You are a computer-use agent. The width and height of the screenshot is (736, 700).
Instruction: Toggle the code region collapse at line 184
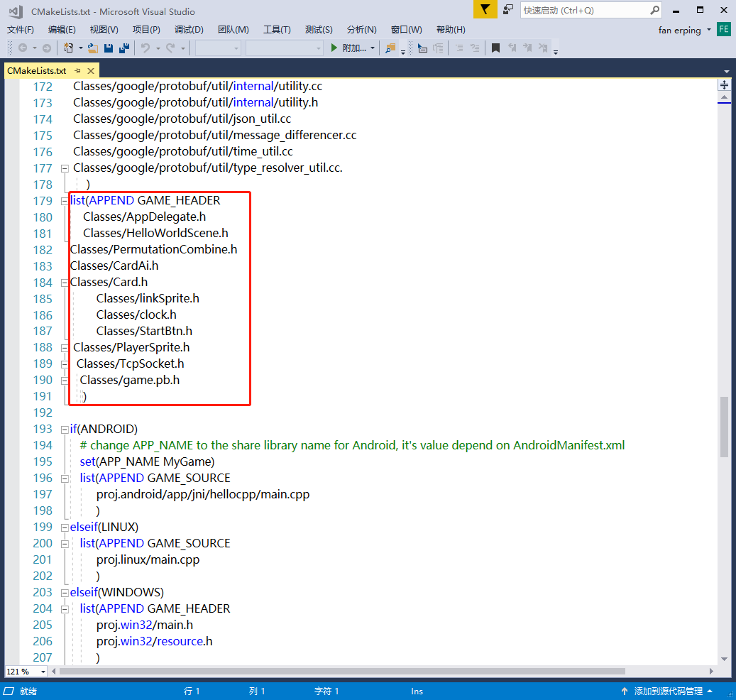64,282
